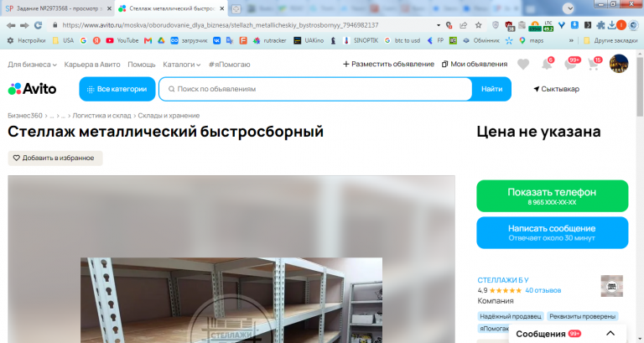Screen dimensions: 644x343
Task: Open the maps bookmark
Action: [x=532, y=40]
